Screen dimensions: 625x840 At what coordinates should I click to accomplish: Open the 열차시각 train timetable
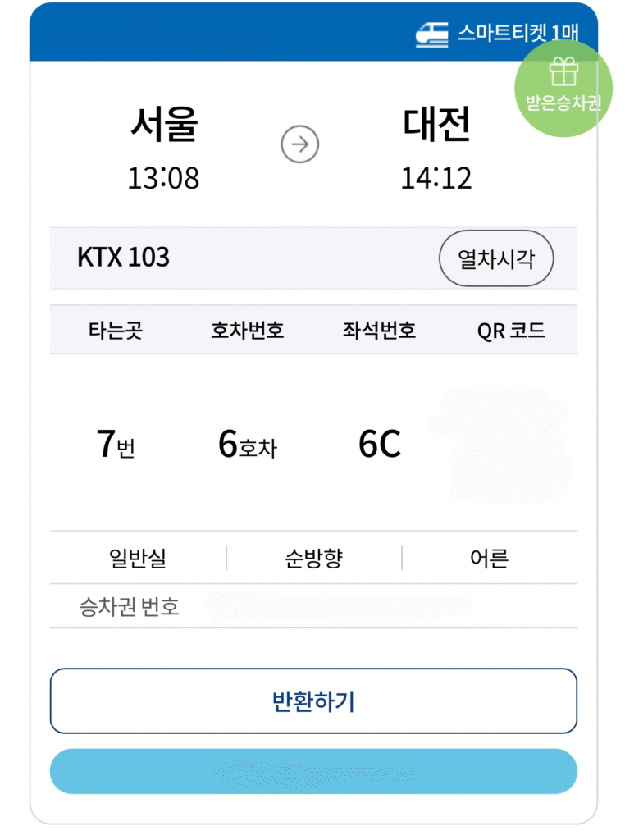click(x=496, y=259)
